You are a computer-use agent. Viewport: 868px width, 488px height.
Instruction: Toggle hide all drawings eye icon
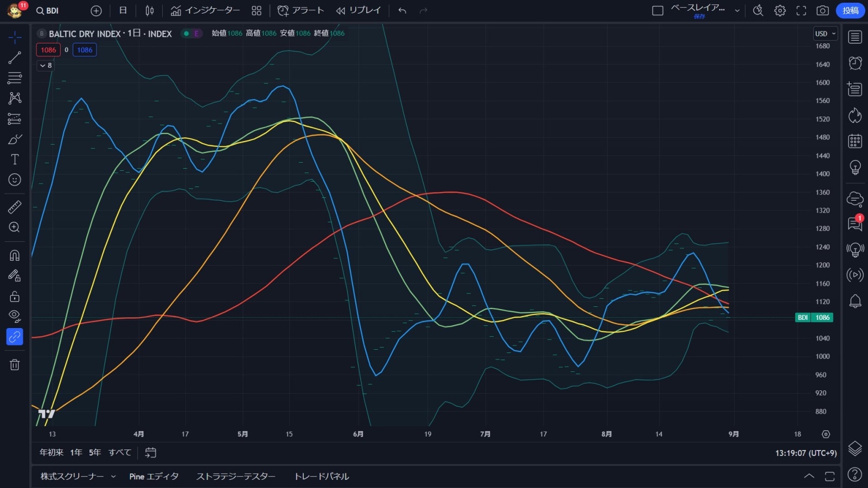pos(15,316)
